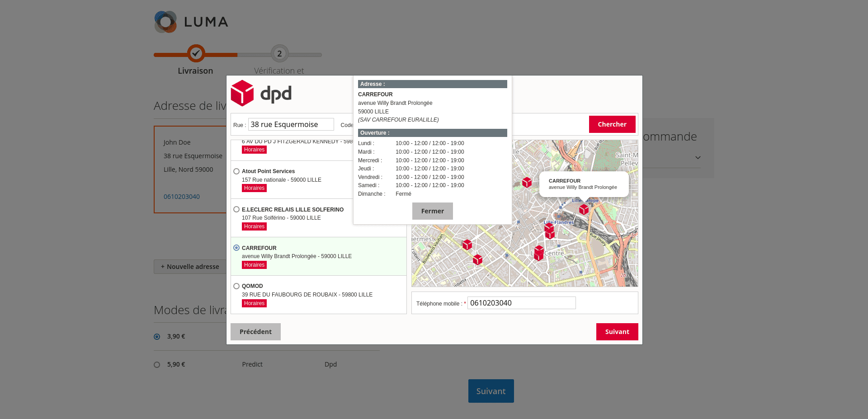The image size is (868, 419).
Task: Click the red parcel pin near Boulevard Vauban
Action: 467,245
